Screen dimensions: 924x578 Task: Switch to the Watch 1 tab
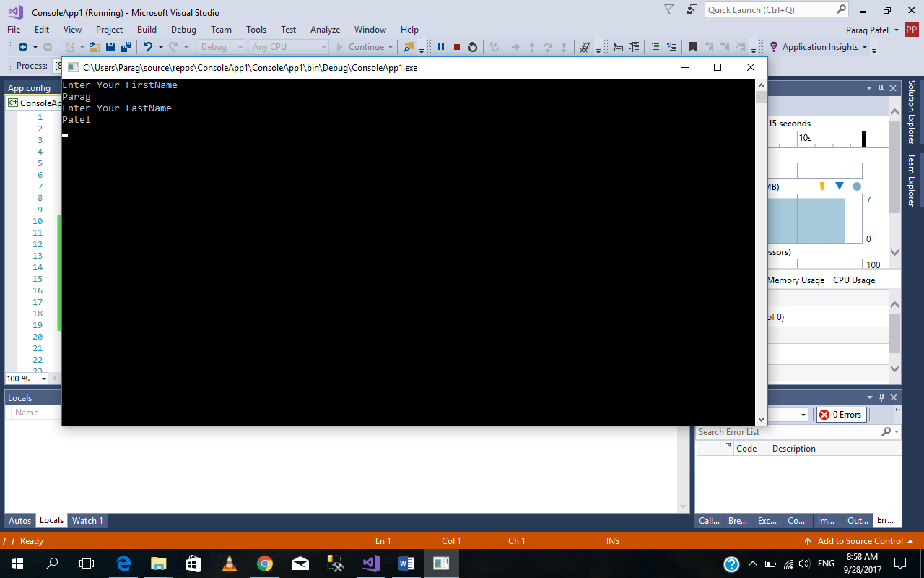(x=87, y=520)
